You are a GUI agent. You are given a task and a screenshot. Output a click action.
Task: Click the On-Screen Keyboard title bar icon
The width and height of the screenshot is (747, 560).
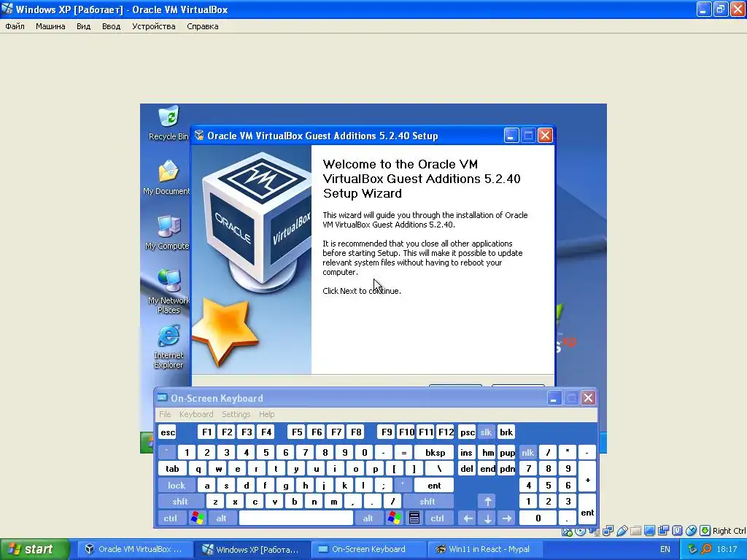click(162, 397)
